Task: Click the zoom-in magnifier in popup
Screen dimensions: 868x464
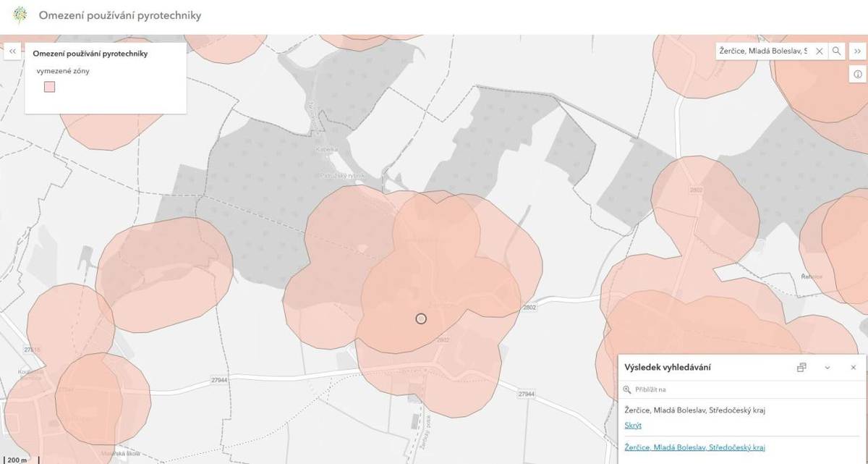Action: tap(627, 389)
